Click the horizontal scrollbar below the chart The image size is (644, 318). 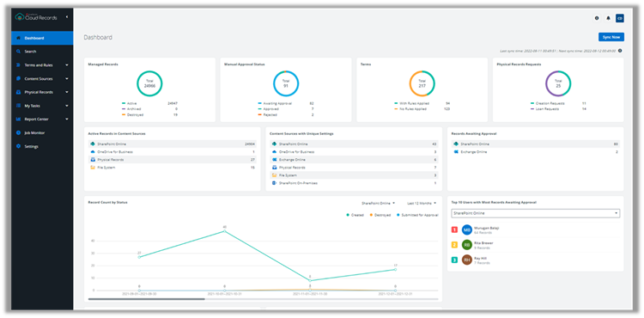click(x=146, y=299)
